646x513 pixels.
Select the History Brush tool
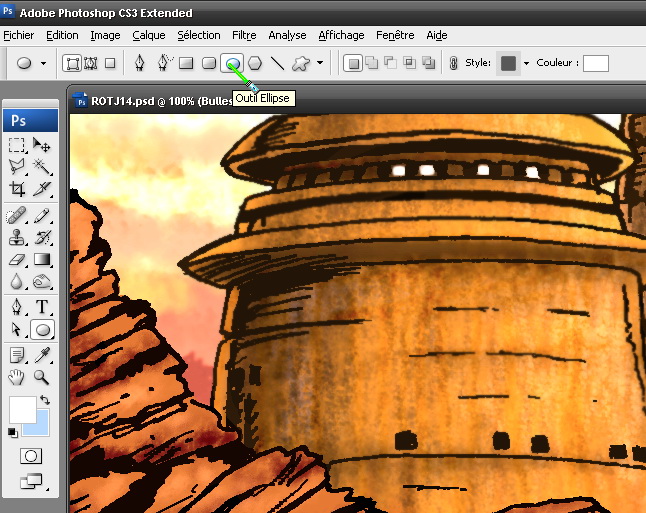click(x=42, y=238)
